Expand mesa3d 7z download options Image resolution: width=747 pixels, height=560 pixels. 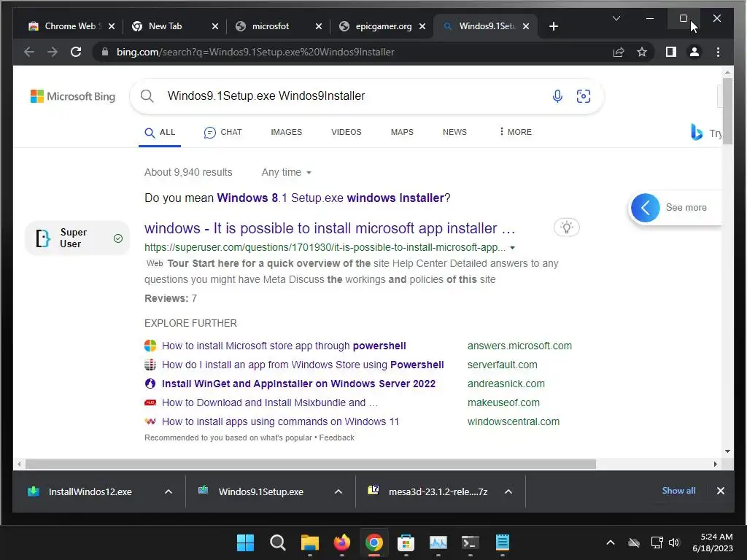[508, 491]
